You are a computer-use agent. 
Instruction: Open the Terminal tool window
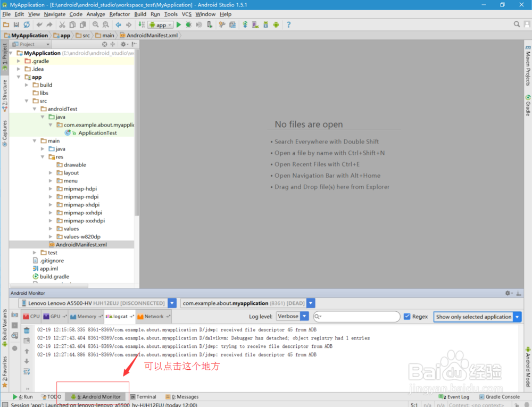click(x=144, y=396)
